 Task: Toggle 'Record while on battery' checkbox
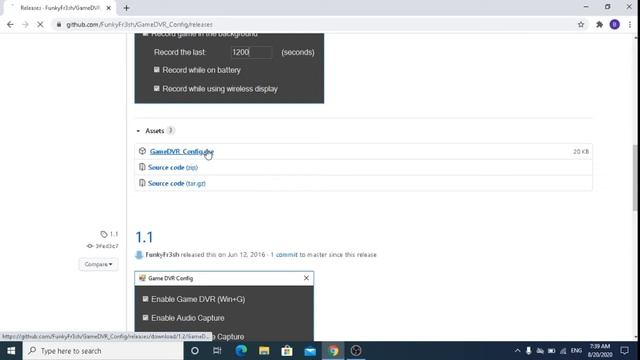(156, 70)
